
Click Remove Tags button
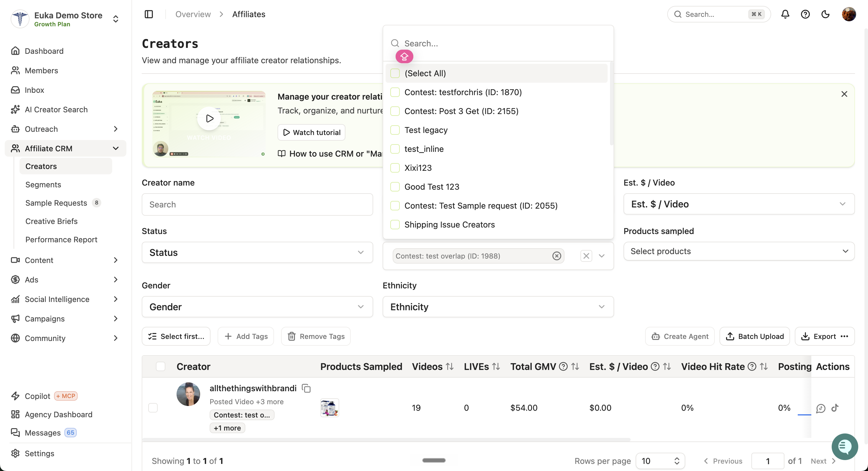click(x=316, y=336)
